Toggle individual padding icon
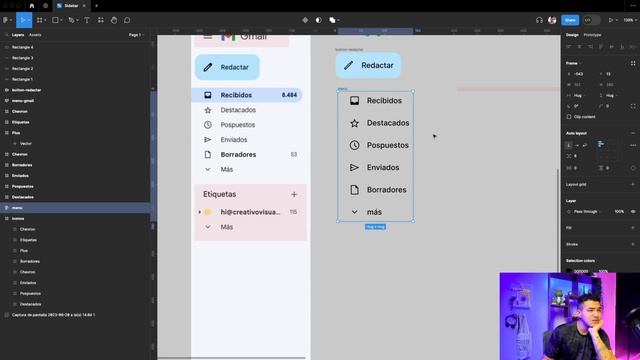 click(x=633, y=168)
